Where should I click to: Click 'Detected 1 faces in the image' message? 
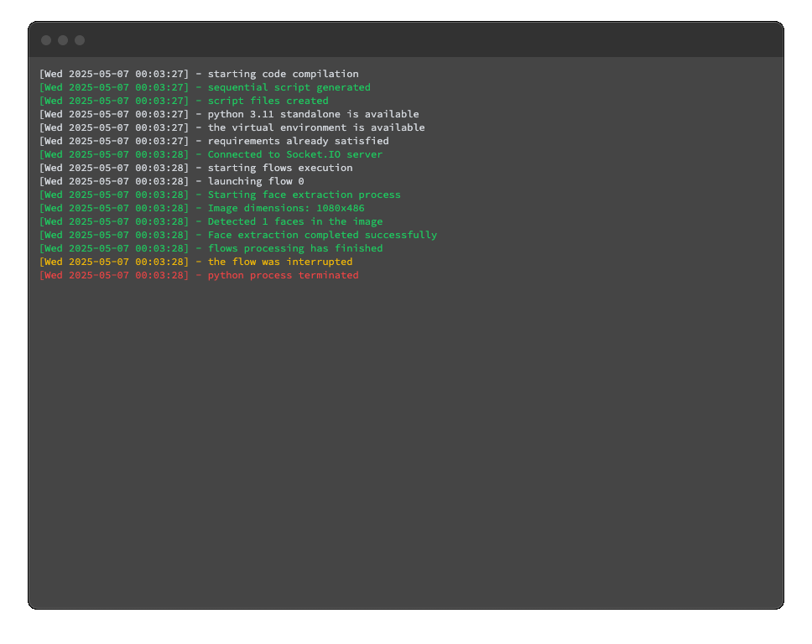coord(294,221)
